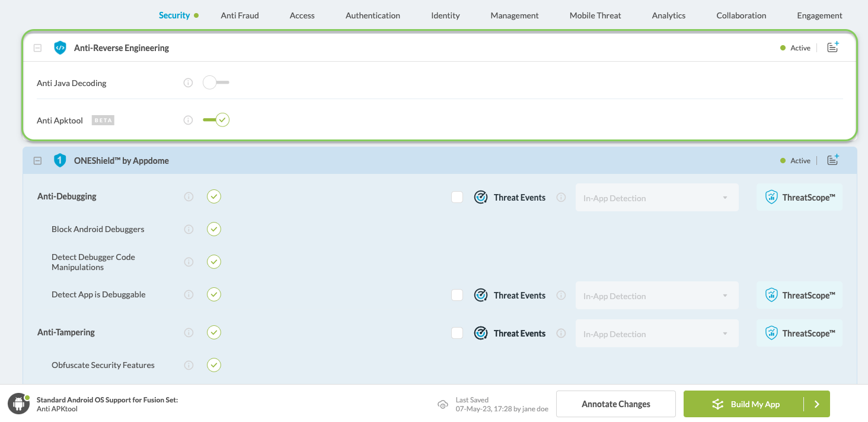Check the Anti-Debugging Threat Events checkbox
The image size is (868, 422).
click(457, 197)
